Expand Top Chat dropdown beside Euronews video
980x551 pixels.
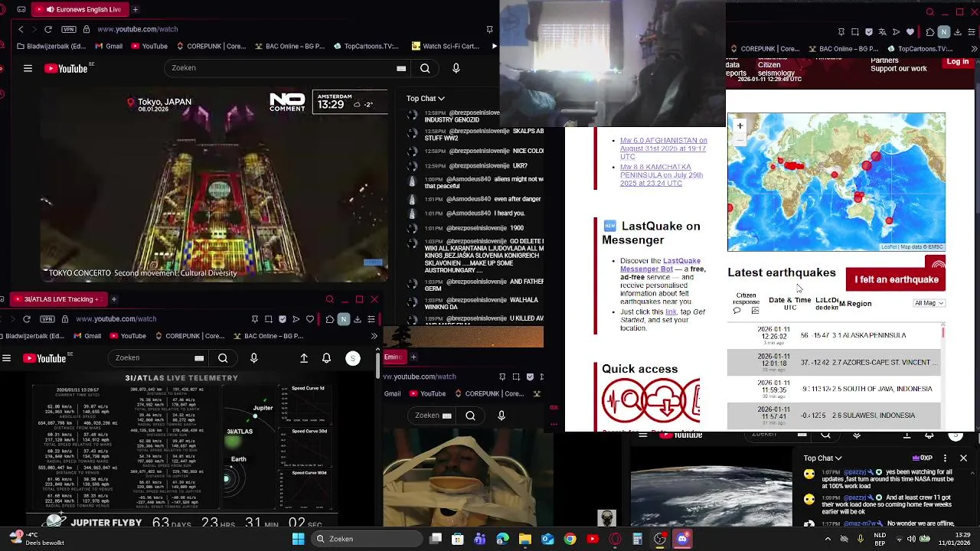click(425, 98)
